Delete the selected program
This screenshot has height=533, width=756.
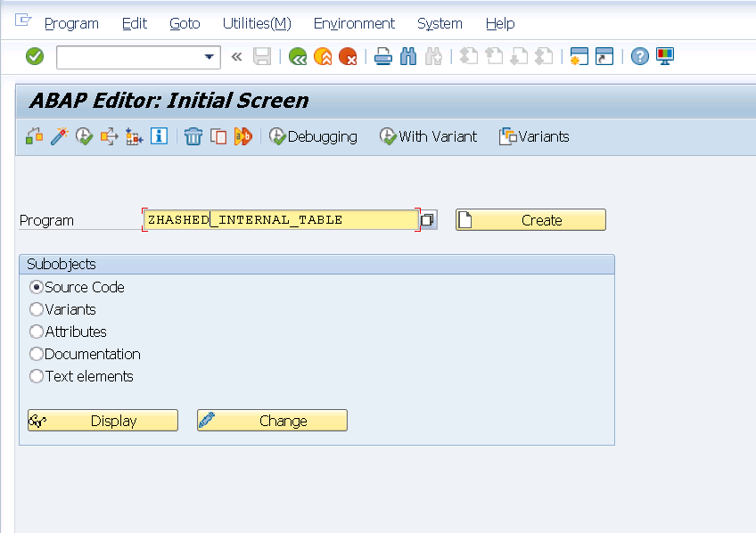tap(194, 135)
